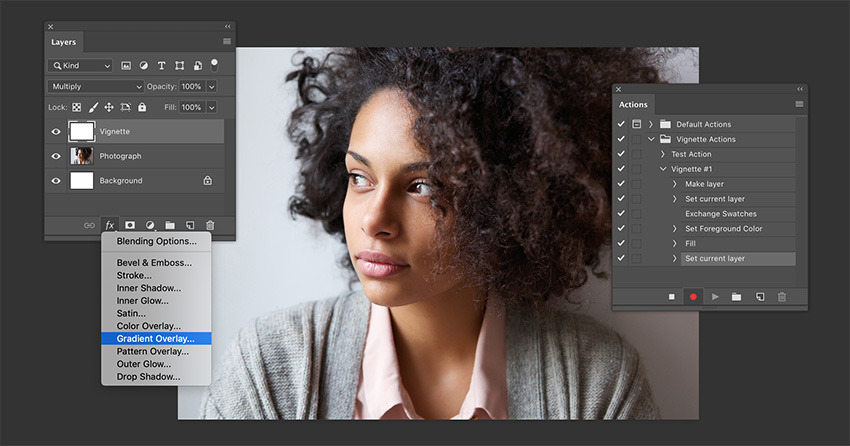Open the Opacity slider dropdown arrow

[x=212, y=86]
